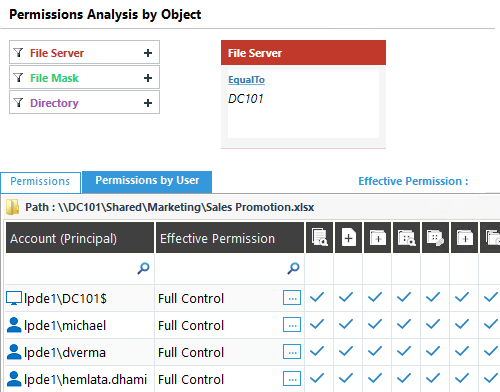The width and height of the screenshot is (500, 392).
Task: Expand File Mask filter with plus
Action: [148, 78]
